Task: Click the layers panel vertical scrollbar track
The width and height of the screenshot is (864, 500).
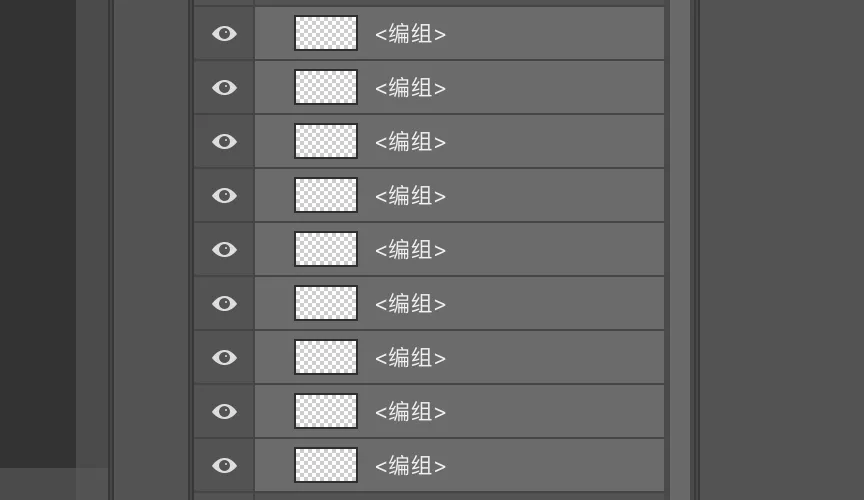Action: 680,250
